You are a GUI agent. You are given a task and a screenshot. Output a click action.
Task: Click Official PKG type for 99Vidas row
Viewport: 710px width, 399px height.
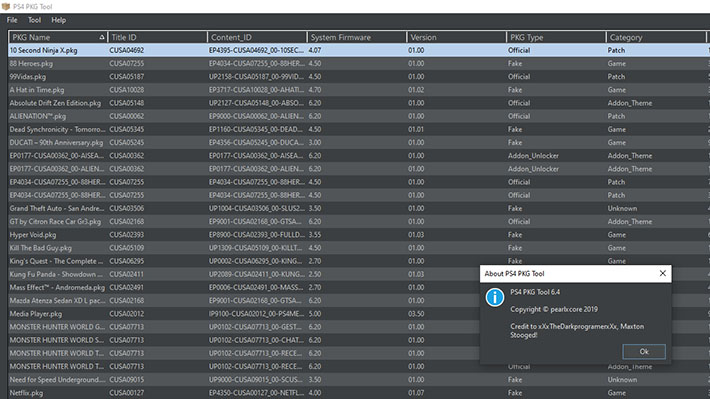(x=519, y=77)
